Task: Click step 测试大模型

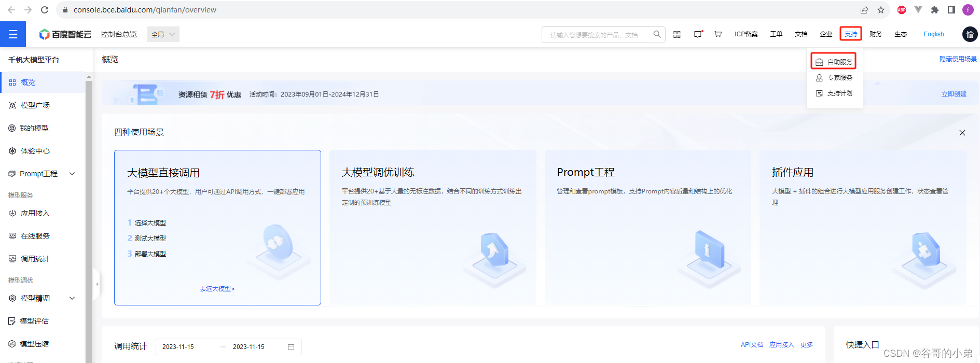Action: (147, 239)
